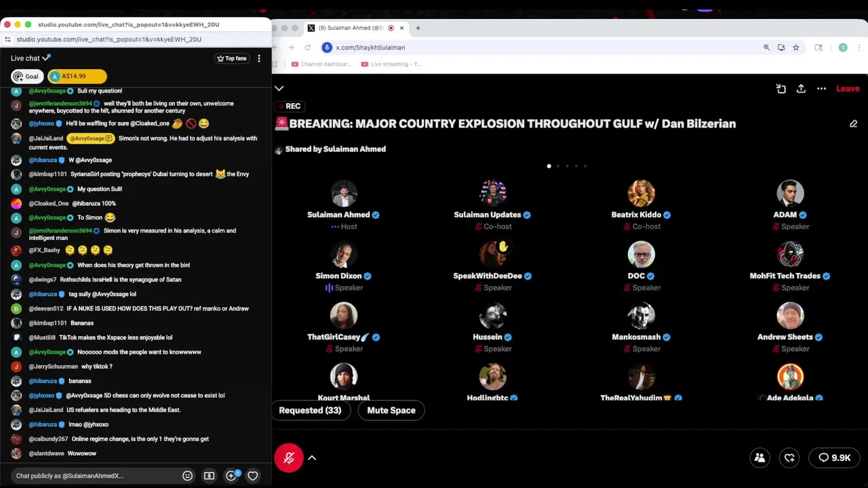Open the participants people icon
This screenshot has width=868, height=488.
pos(759,458)
